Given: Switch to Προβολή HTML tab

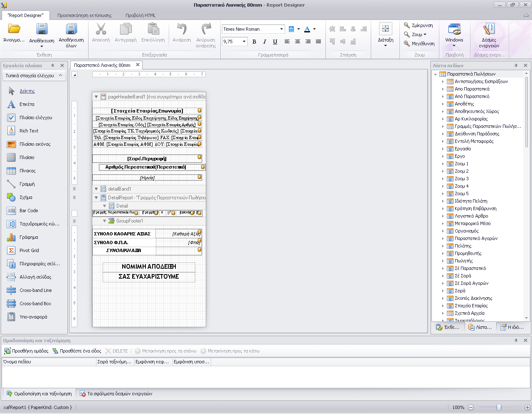Looking at the screenshot, I should point(140,15).
